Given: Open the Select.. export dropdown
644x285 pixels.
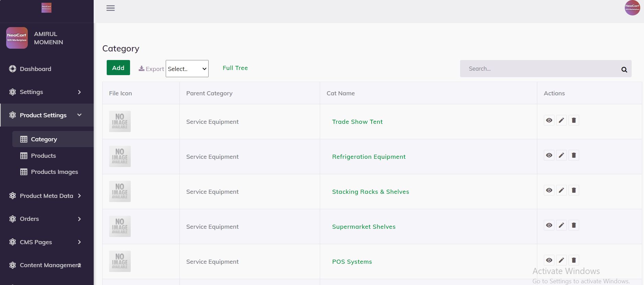Looking at the screenshot, I should (x=187, y=69).
